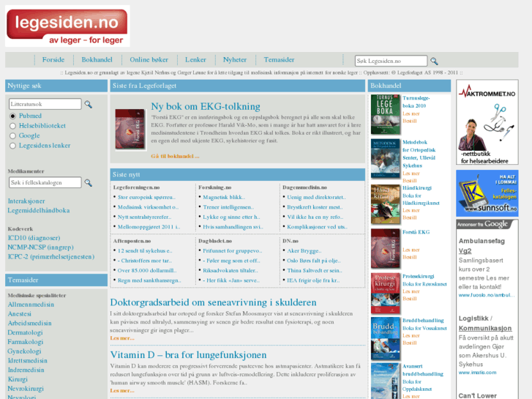Open the Avansert bruddbehandling book title
Viewport: 532px width, 399px height.
(x=423, y=370)
